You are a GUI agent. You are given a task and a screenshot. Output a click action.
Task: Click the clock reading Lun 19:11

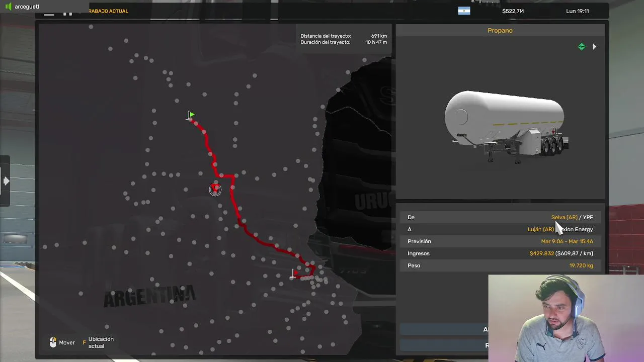point(577,11)
